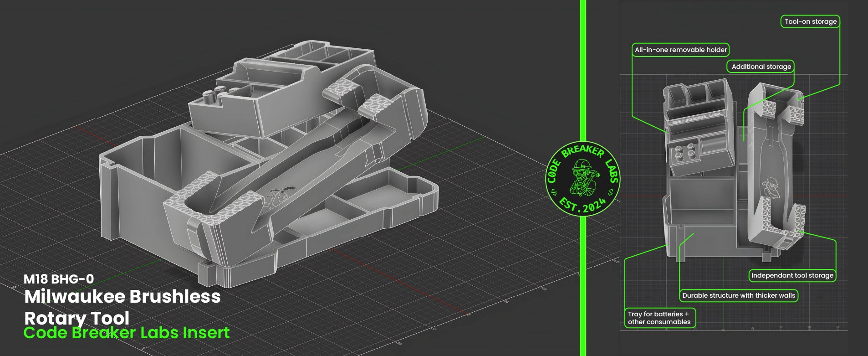Click the Additional storage callout
The height and width of the screenshot is (356, 868).
point(761,67)
